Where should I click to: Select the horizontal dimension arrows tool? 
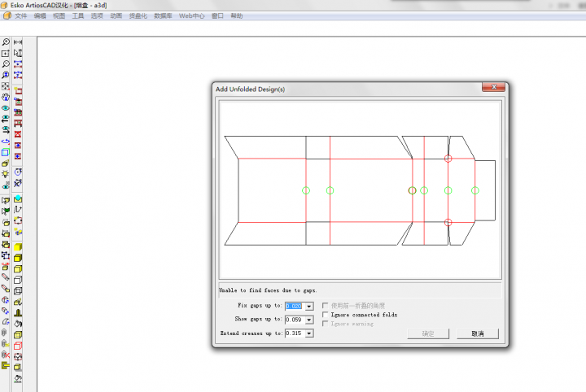pos(18,42)
